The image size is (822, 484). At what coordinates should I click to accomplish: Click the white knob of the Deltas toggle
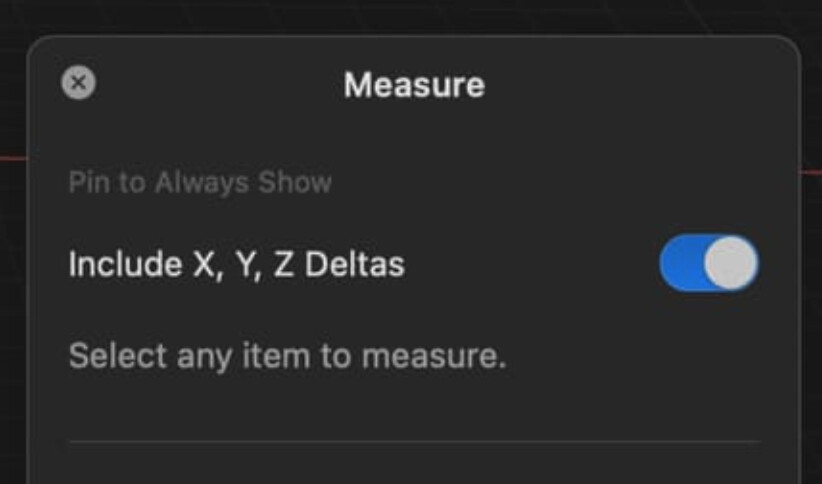(731, 263)
